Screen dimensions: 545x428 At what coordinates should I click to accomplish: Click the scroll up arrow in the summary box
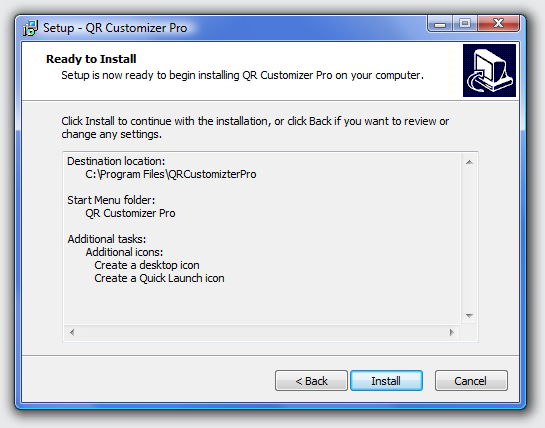click(x=469, y=162)
